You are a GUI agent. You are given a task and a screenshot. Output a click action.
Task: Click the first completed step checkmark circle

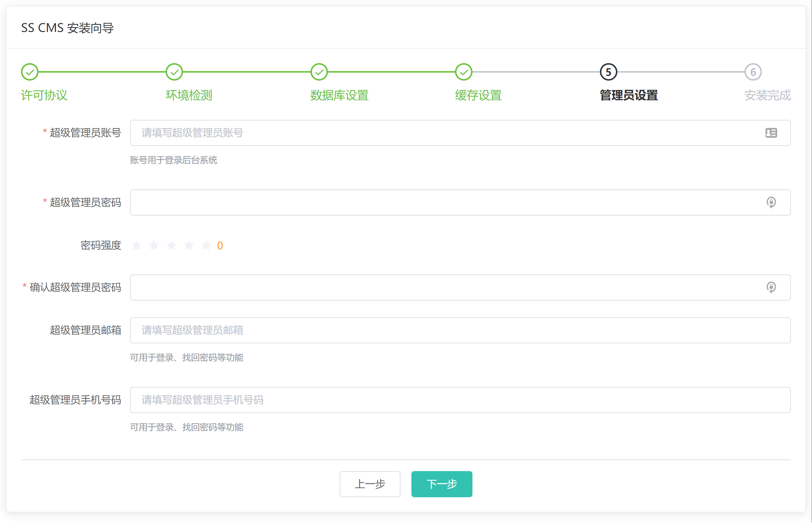point(30,72)
